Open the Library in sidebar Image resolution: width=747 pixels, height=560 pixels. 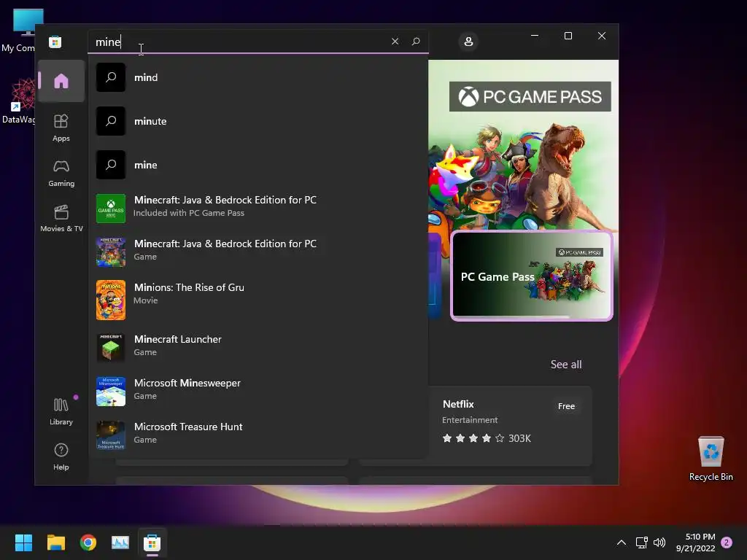(x=61, y=411)
